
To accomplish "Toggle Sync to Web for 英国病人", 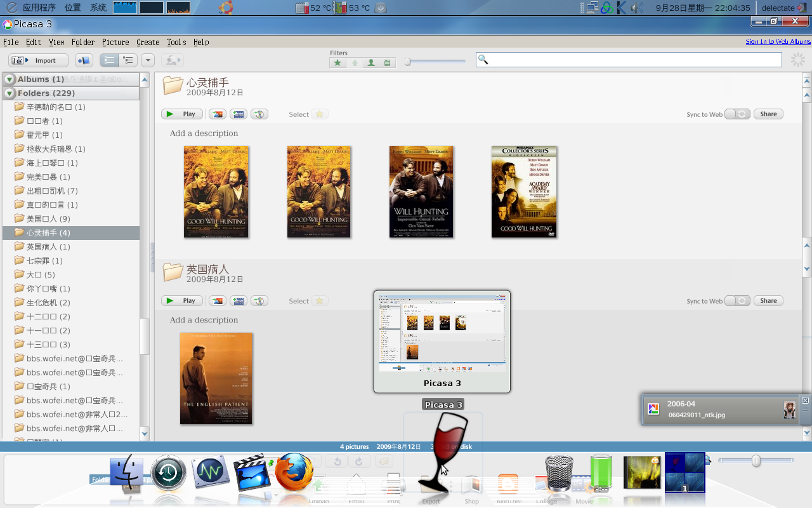I will pos(738,301).
